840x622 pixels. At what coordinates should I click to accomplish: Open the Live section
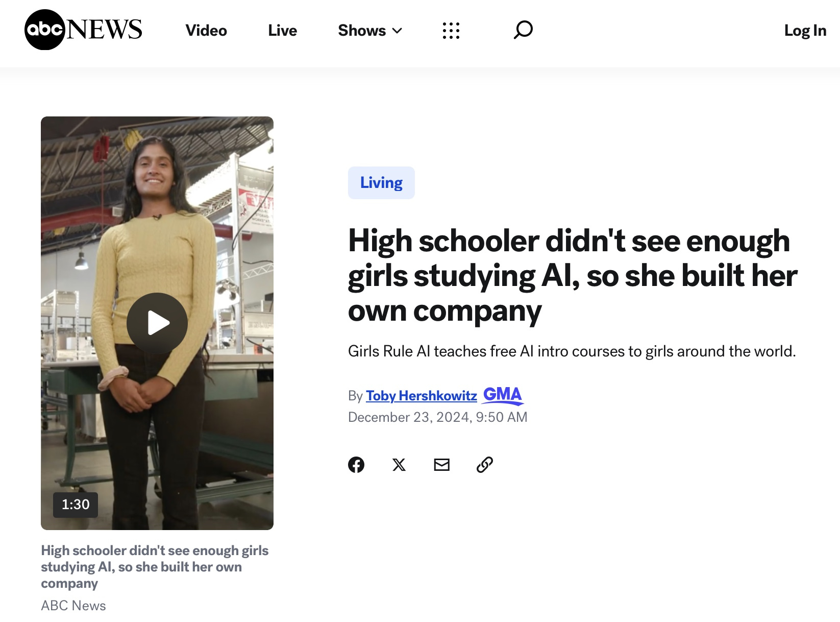coord(282,31)
